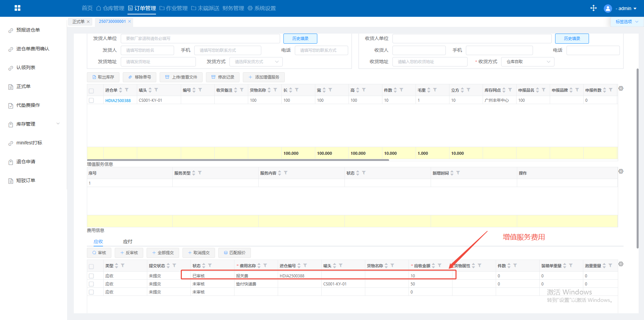This screenshot has height=320, width=644.
Task: Click the admin user avatar icon
Action: 607,8
